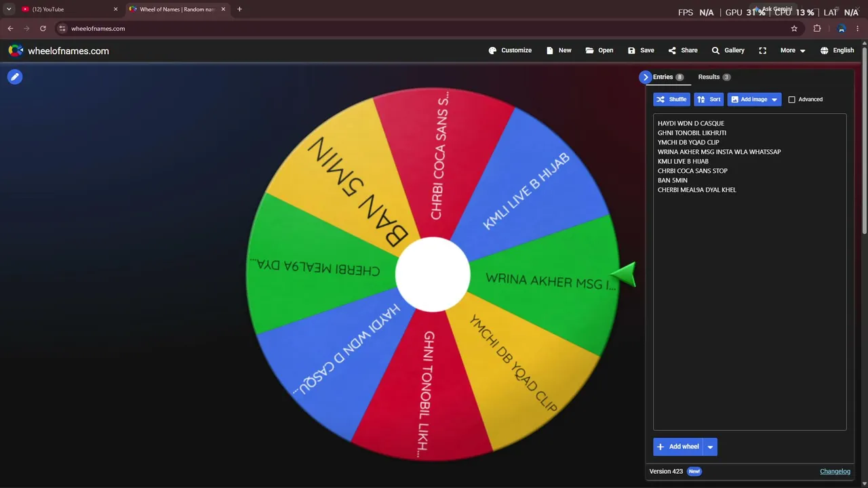Enter fullscreen mode icon
The width and height of the screenshot is (868, 488).
click(763, 50)
